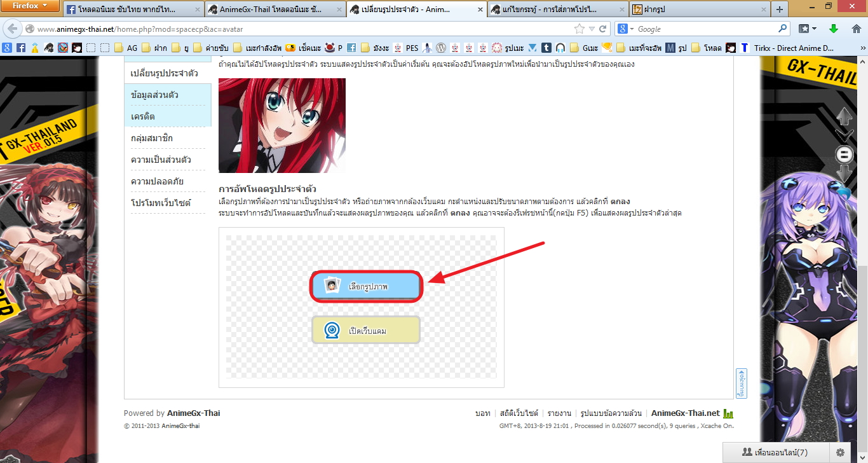
Task: Go back with the browser Back arrow
Action: tap(11, 29)
